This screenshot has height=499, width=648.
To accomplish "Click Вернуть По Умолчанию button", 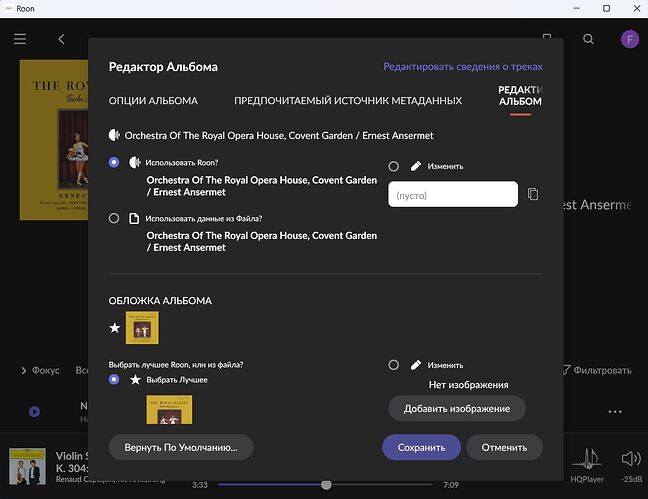I will (x=181, y=447).
